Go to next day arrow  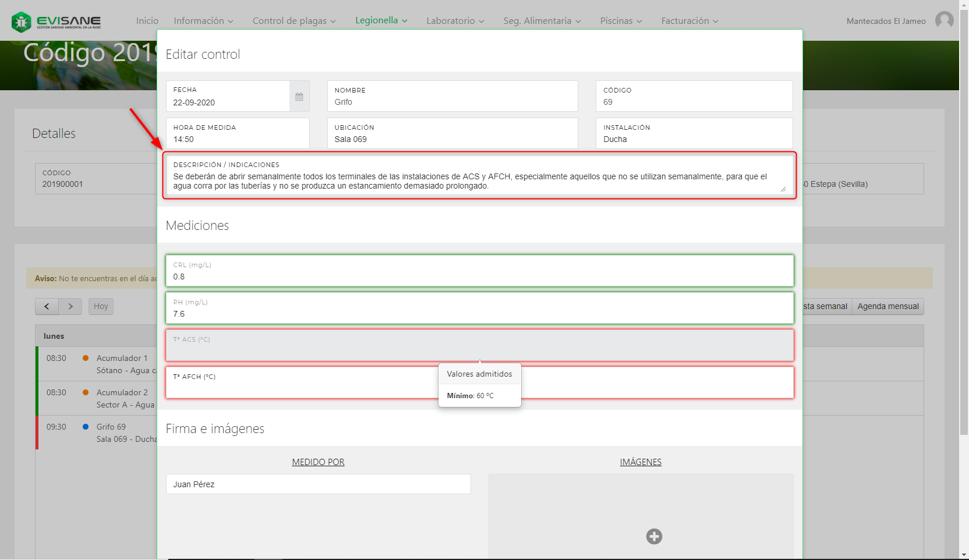[x=70, y=306]
